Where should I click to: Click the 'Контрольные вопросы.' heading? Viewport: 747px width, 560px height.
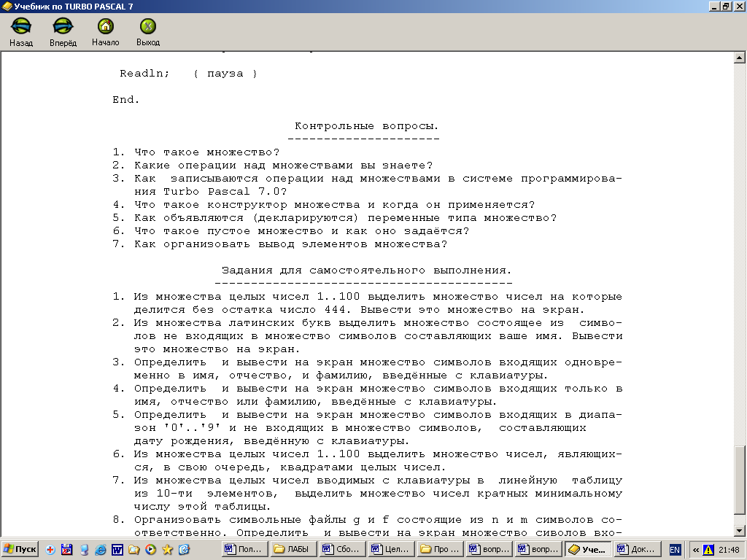tap(366, 125)
